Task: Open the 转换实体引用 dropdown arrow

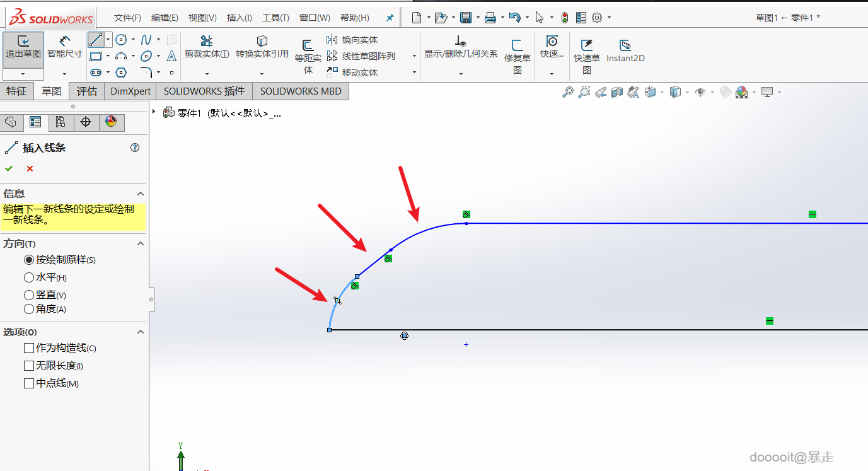Action: click(262, 74)
